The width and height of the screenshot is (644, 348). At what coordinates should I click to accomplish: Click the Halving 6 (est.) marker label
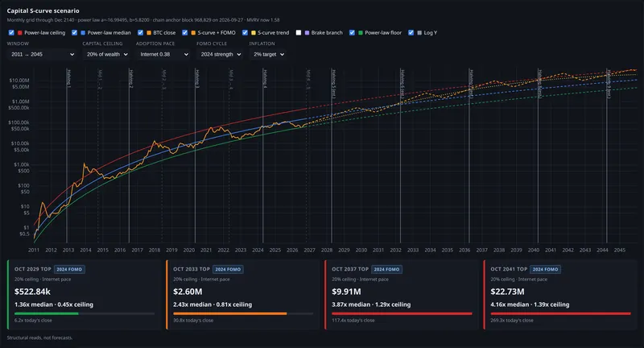point(402,84)
